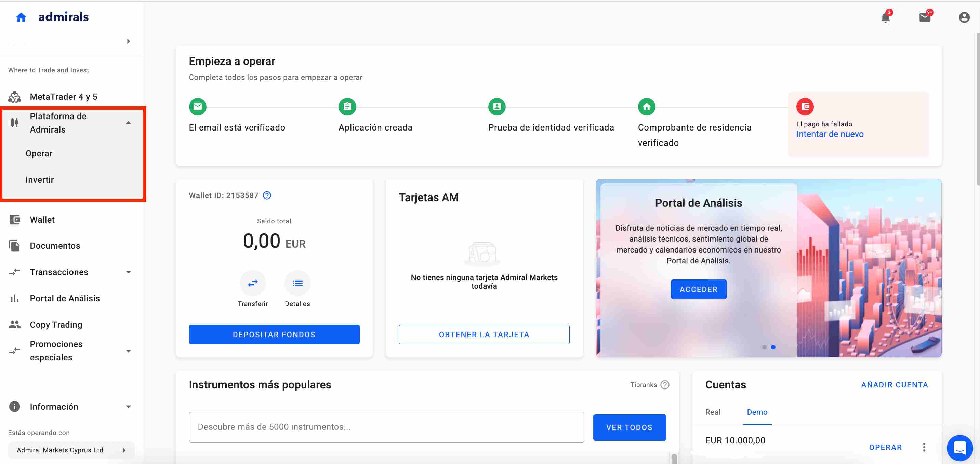This screenshot has height=464, width=980.
Task: Open the demo account three-dot menu
Action: coord(924,447)
